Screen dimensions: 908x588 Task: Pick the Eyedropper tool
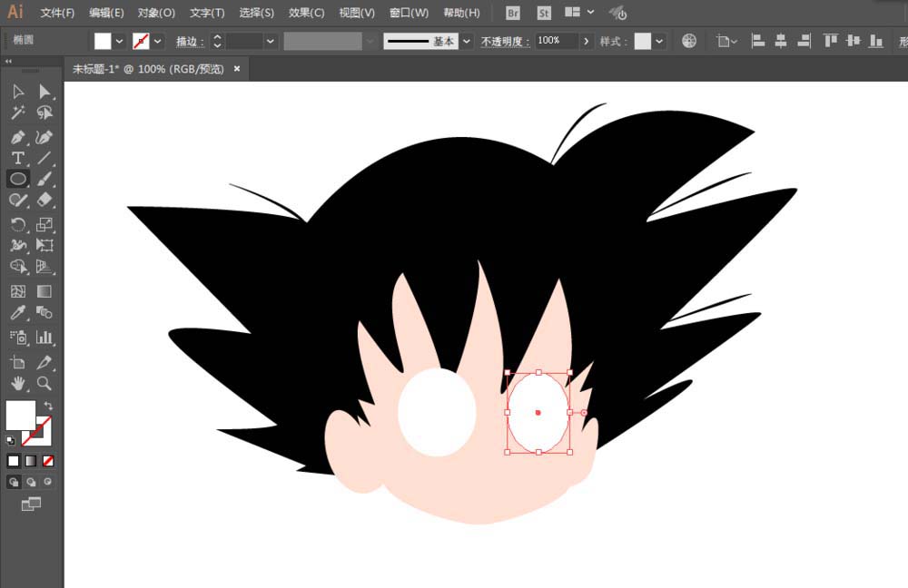point(18,312)
